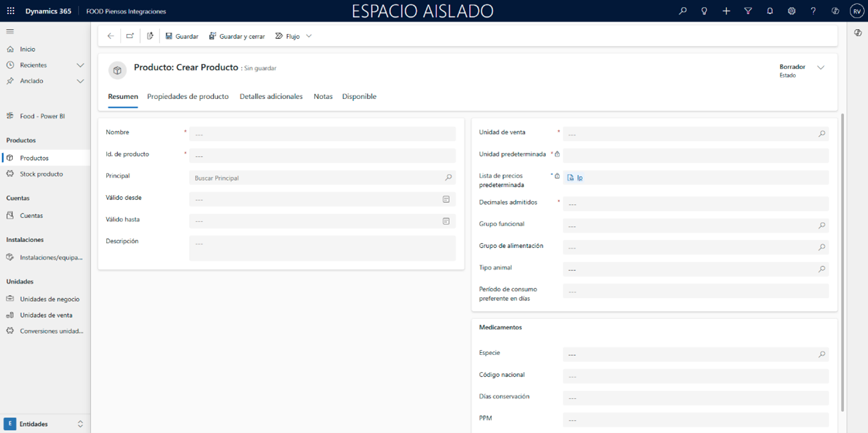
Task: Click lookup search icon in Unidad de venta
Action: 822,134
